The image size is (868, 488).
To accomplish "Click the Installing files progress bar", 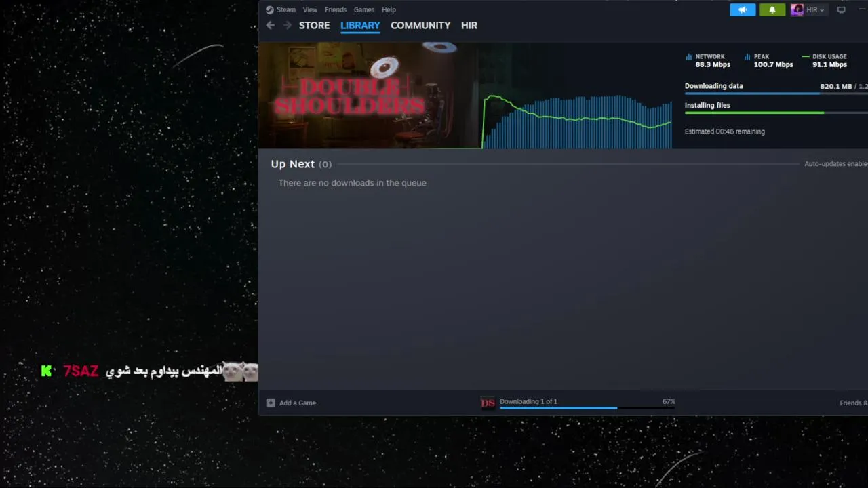I will pos(776,113).
